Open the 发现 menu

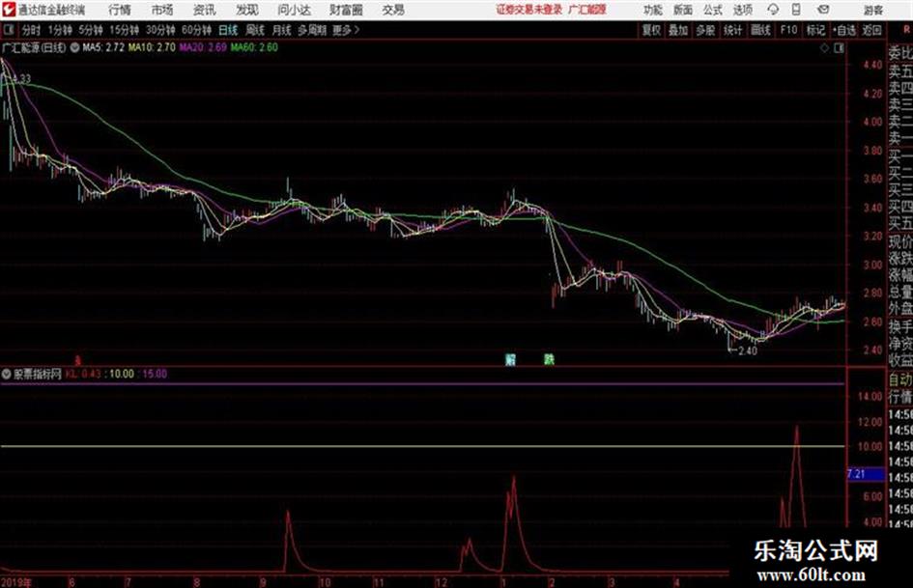point(247,10)
